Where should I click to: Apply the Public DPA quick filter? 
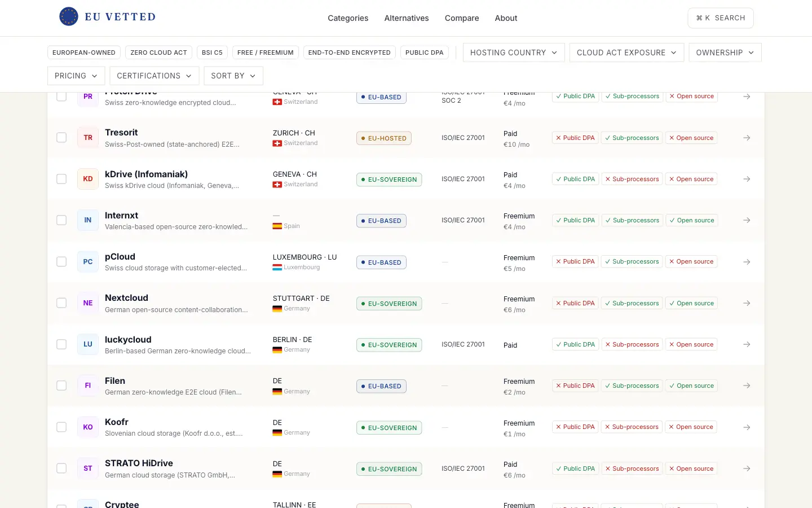click(x=425, y=52)
